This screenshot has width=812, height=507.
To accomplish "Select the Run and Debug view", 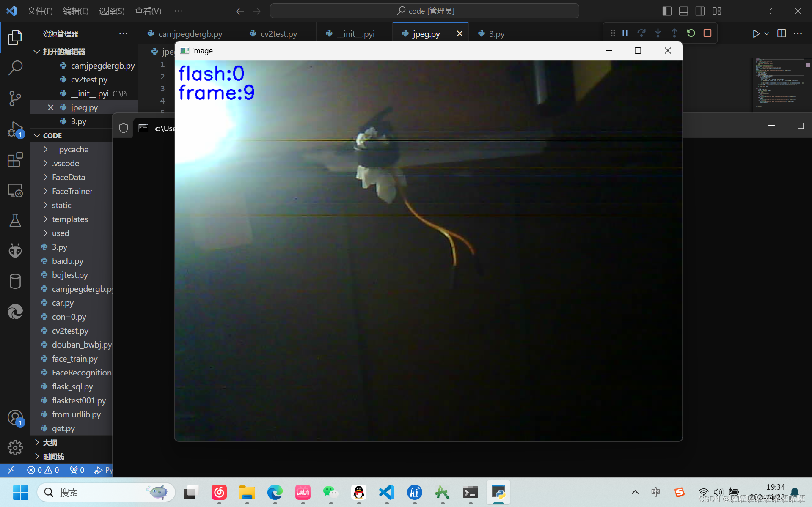I will (15, 129).
